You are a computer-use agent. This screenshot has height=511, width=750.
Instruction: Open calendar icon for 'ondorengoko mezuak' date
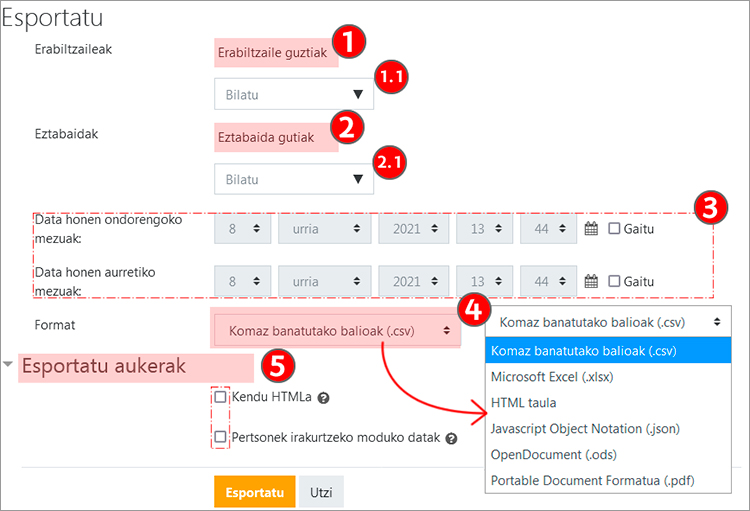click(590, 229)
